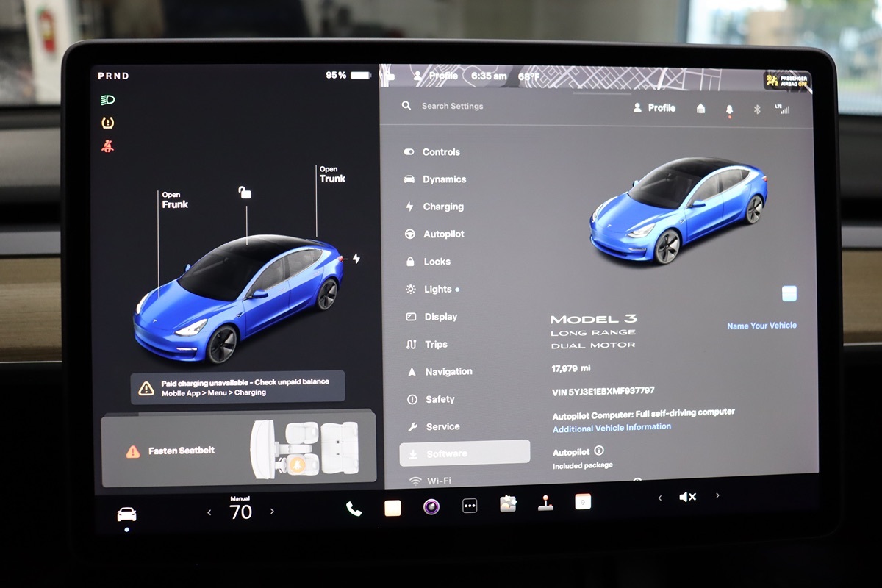Tap the HomeLink garage icon
The width and height of the screenshot is (882, 588).
point(700,108)
